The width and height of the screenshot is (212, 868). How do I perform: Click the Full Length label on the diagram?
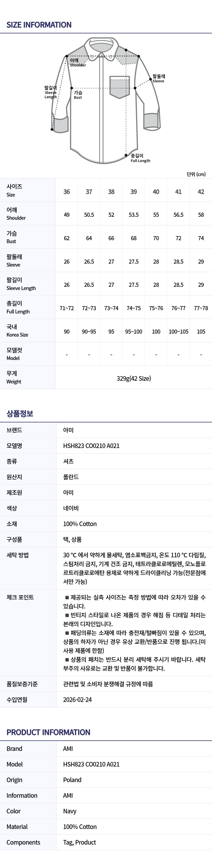(x=140, y=158)
